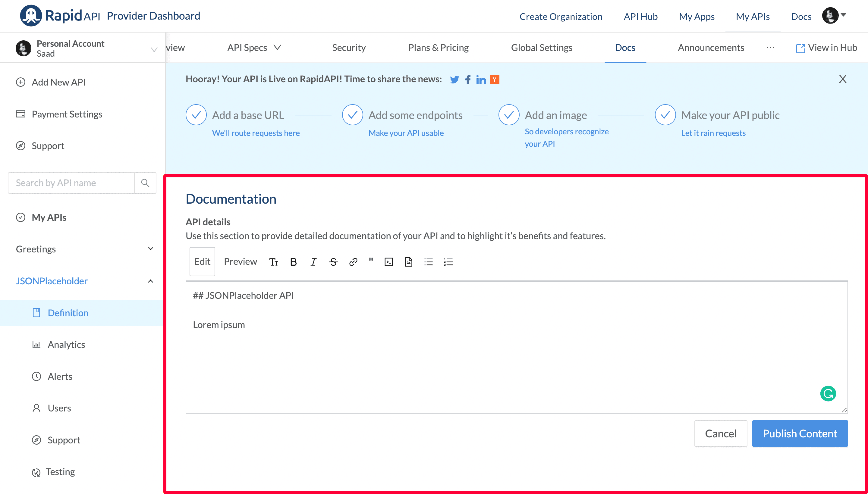
Task: Click the Search by API name field
Action: pos(71,183)
